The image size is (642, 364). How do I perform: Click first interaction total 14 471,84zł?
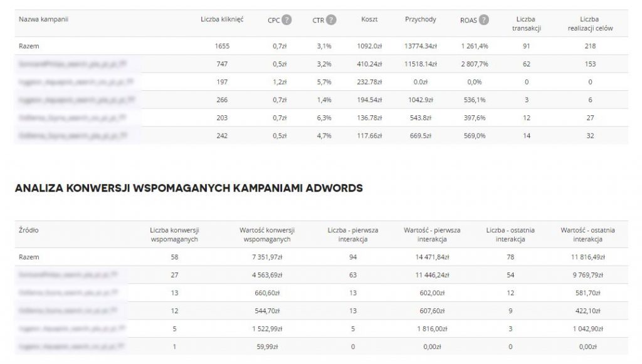pyautogui.click(x=432, y=257)
